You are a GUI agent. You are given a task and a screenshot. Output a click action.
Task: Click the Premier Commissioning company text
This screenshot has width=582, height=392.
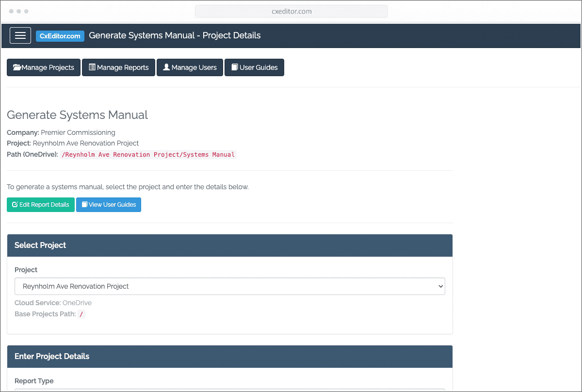(x=78, y=132)
